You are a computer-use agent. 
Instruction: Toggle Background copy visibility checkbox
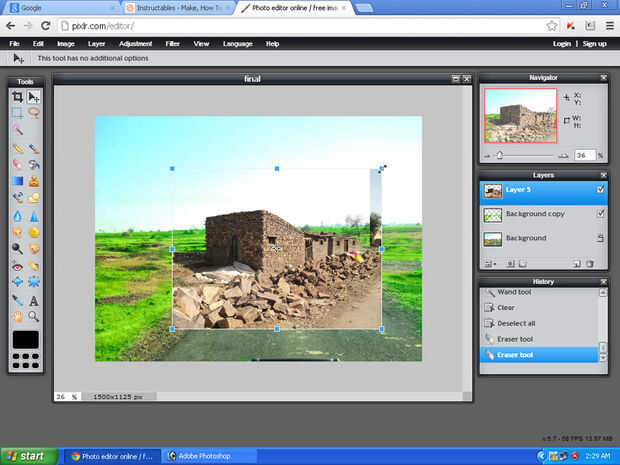point(600,214)
